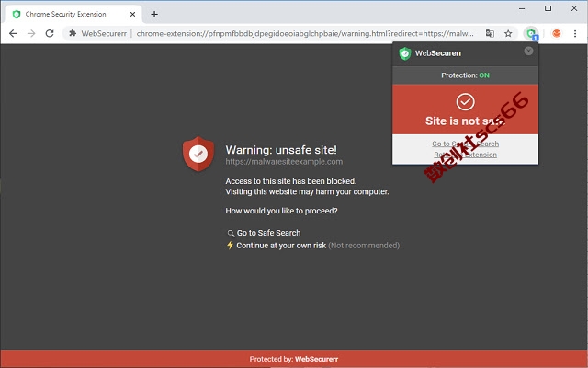Select the Chrome Security Extension tab
Image resolution: width=588 pixels, height=368 pixels.
click(x=73, y=14)
